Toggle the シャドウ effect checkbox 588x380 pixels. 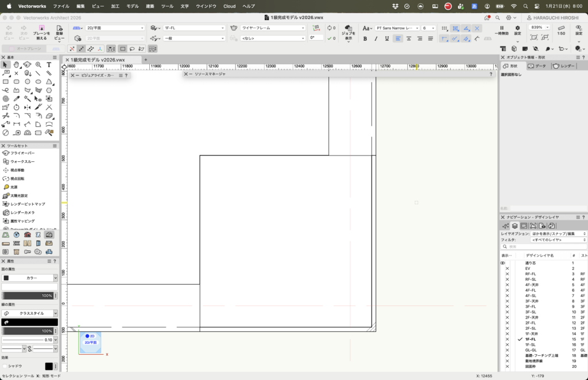(5, 366)
